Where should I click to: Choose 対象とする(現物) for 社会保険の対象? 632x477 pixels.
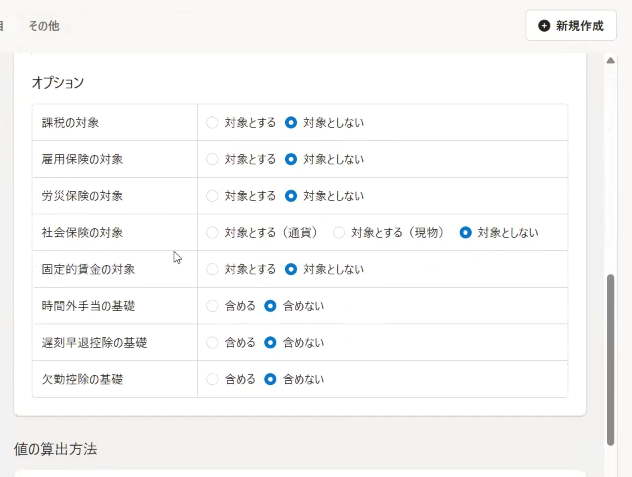click(339, 233)
